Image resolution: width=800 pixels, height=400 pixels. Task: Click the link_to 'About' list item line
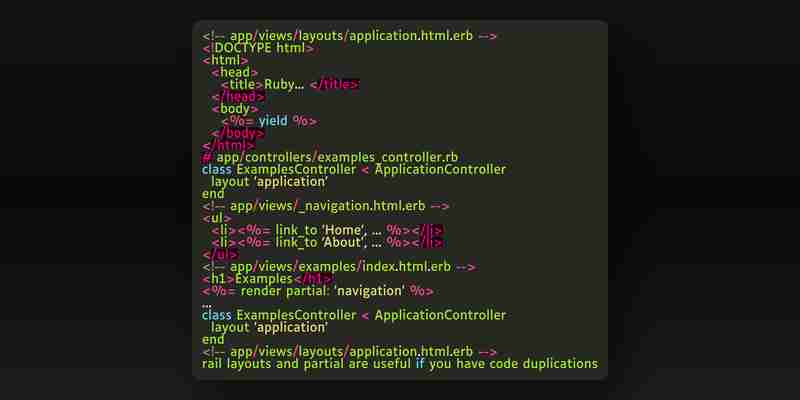tap(327, 243)
